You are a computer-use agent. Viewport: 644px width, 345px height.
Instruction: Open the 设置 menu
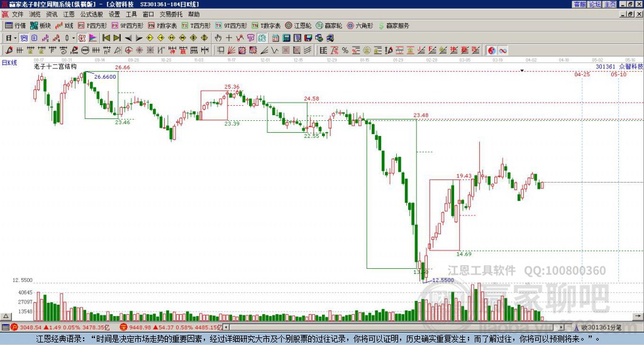pyautogui.click(x=114, y=14)
